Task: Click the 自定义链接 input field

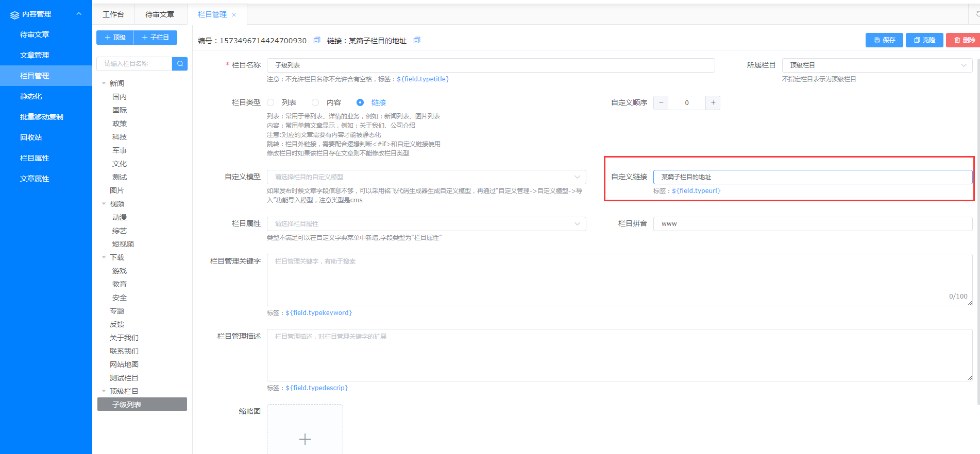Action: click(x=812, y=177)
